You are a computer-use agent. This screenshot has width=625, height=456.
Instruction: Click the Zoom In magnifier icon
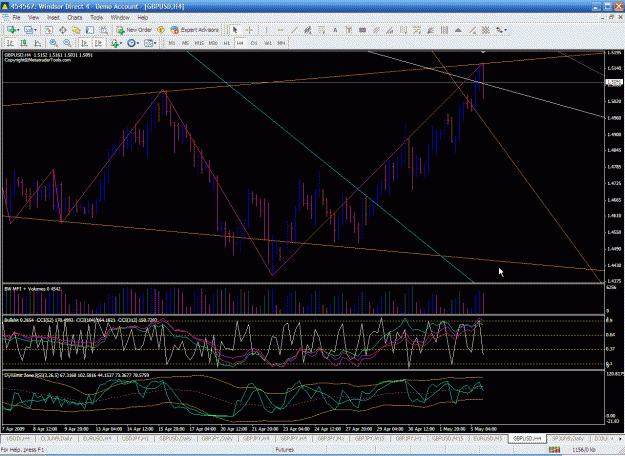tap(53, 43)
